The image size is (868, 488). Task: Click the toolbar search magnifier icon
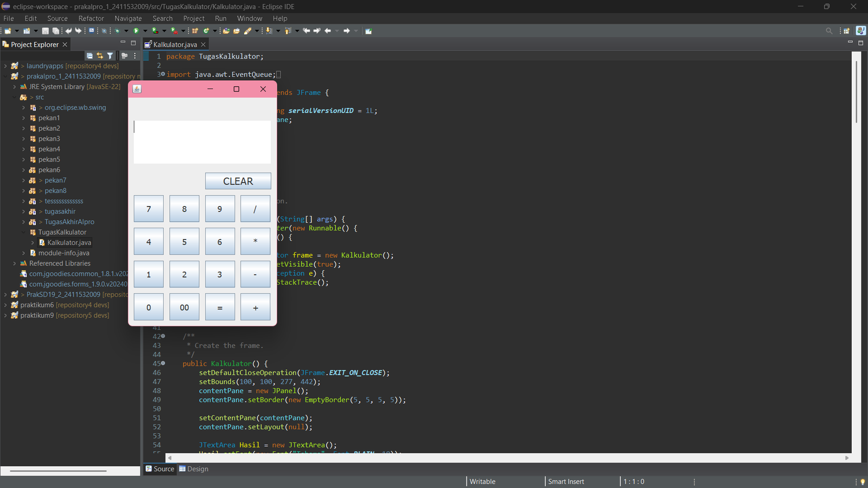(x=829, y=31)
